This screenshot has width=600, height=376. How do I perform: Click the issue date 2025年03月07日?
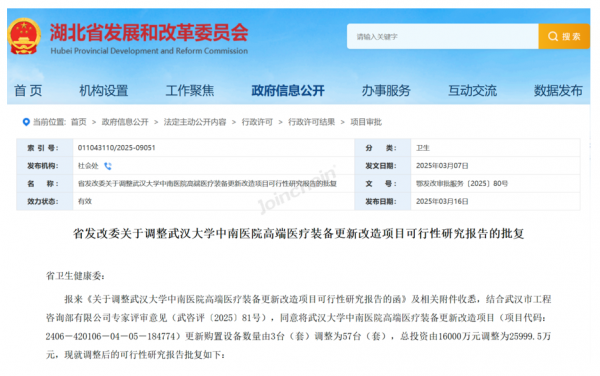442,166
